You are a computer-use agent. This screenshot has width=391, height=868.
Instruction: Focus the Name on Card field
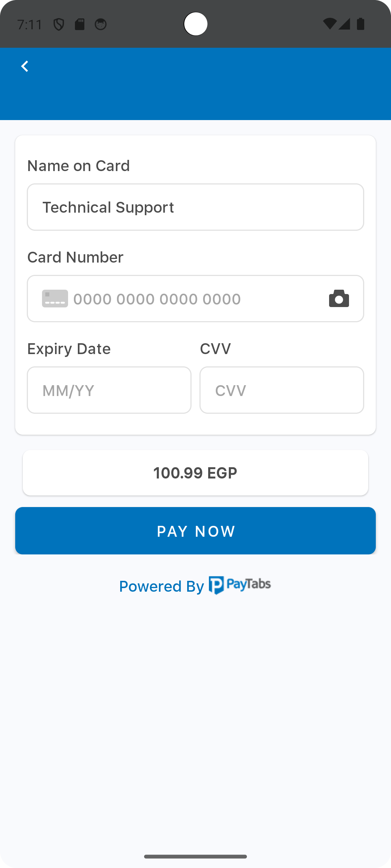(195, 207)
